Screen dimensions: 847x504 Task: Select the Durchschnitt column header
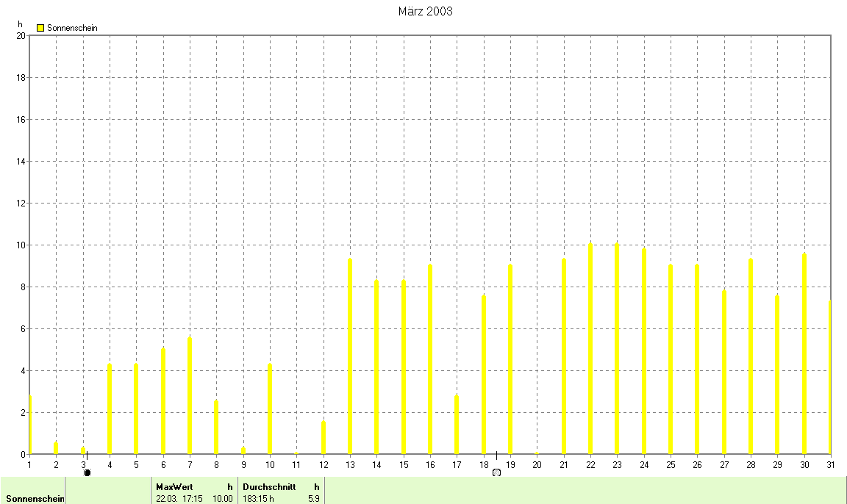[x=269, y=486]
